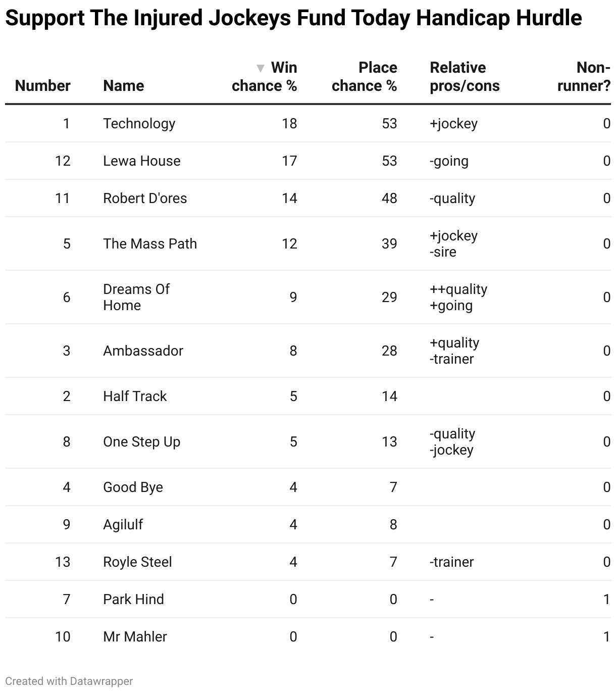Screen dimensions: 616x693
Task: Select the Mr Mahler name cell
Action: (x=135, y=637)
